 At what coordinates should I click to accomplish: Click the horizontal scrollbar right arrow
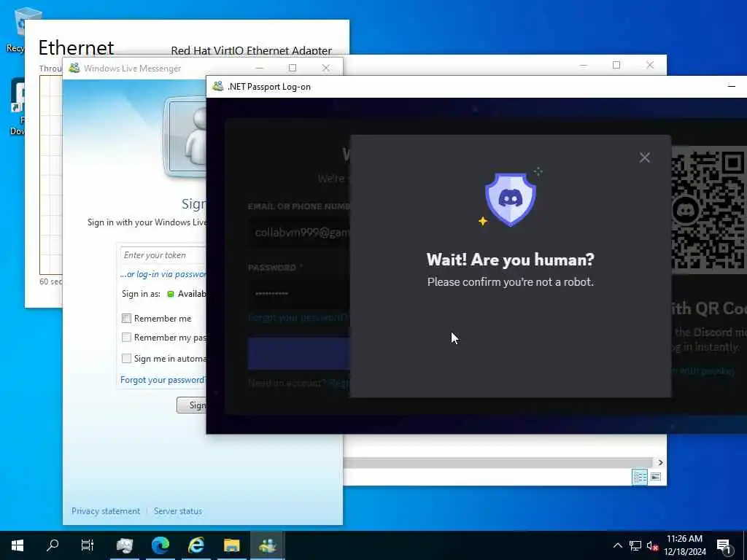[x=660, y=462]
